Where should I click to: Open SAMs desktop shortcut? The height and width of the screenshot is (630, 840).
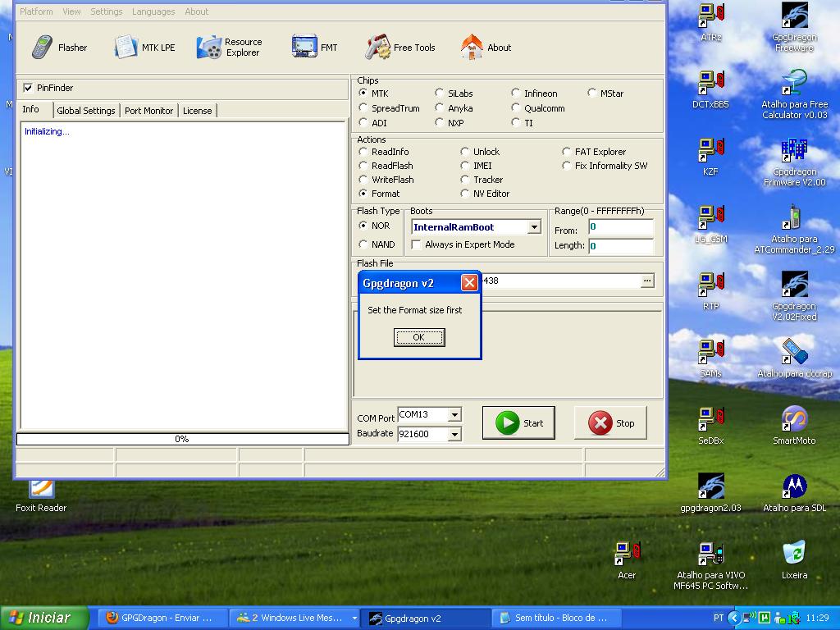tap(711, 358)
